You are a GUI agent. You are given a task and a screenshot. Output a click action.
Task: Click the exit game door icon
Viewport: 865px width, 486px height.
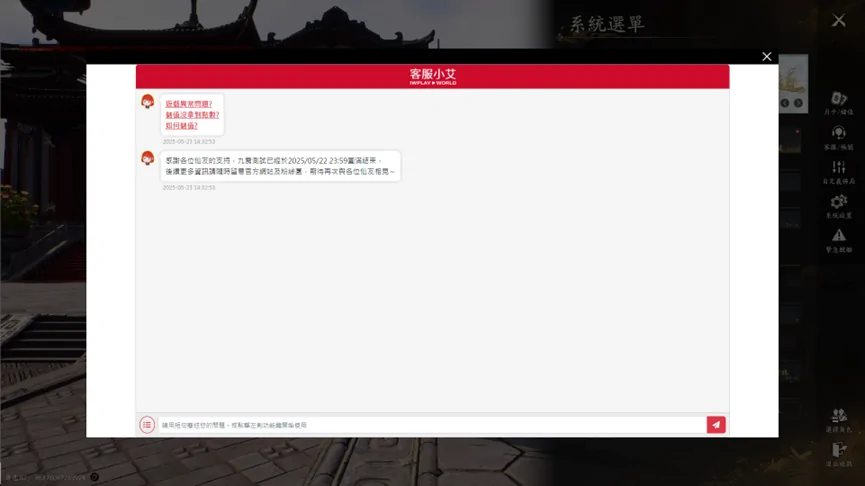(839, 455)
